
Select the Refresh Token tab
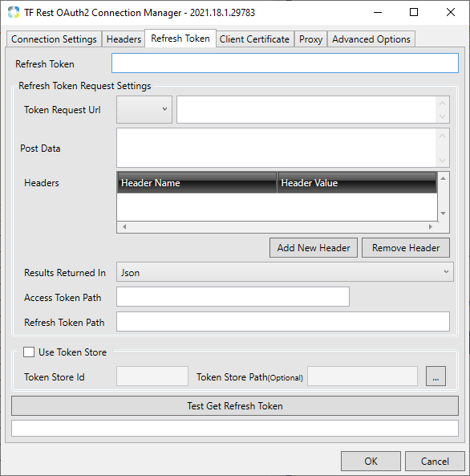click(180, 39)
